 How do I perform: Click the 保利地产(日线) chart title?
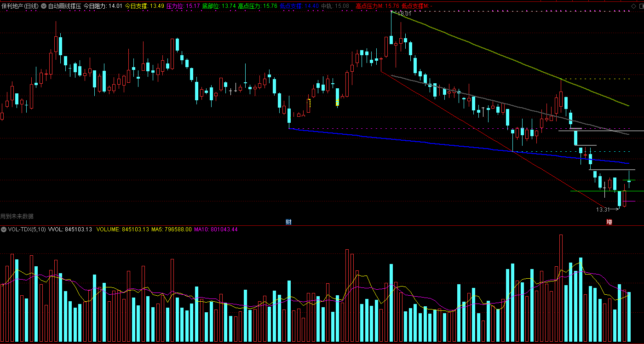[x=20, y=6]
